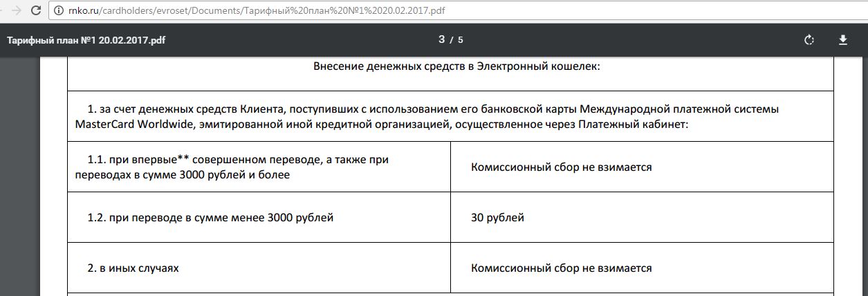This screenshot has height=296, width=868.
Task: Click row 1.2. при переводе в сумме менее 3000
Action: point(210,217)
